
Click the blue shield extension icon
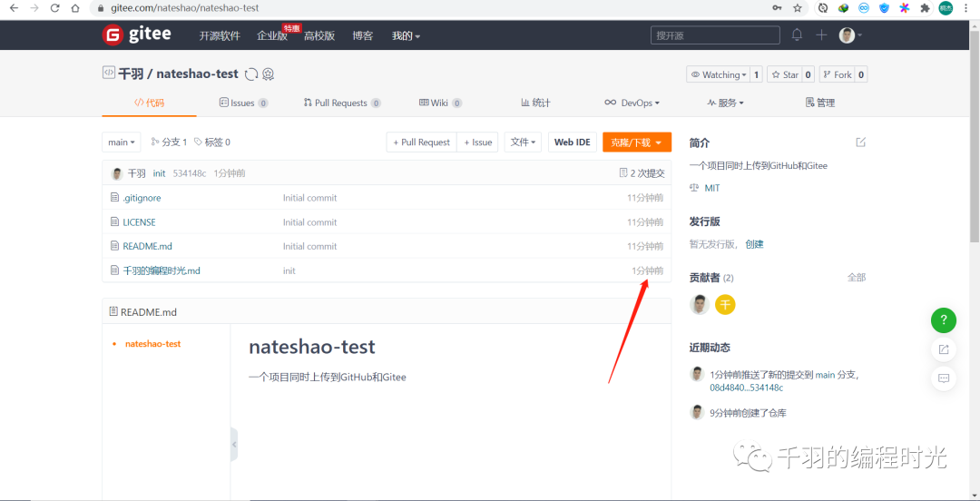884,8
